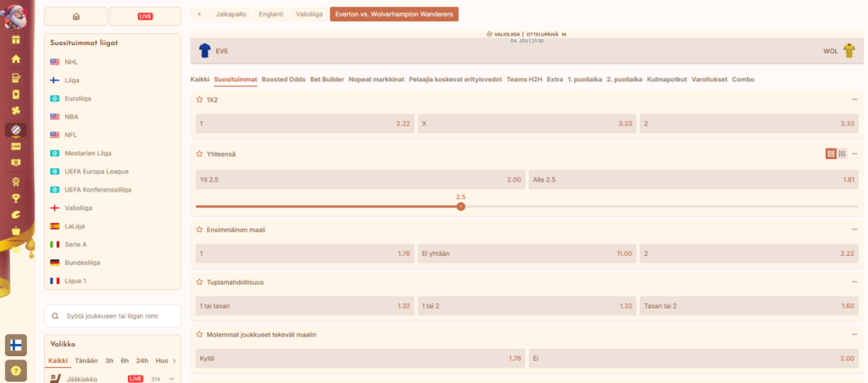Open the Kulmapotkut tab
The width and height of the screenshot is (868, 383).
[667, 79]
